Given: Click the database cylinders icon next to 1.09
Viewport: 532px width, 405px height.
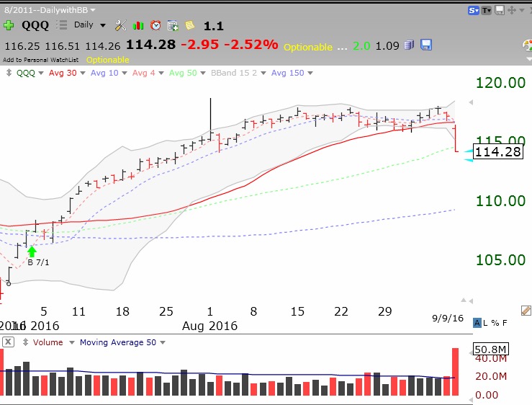Looking at the screenshot, I should point(410,45).
